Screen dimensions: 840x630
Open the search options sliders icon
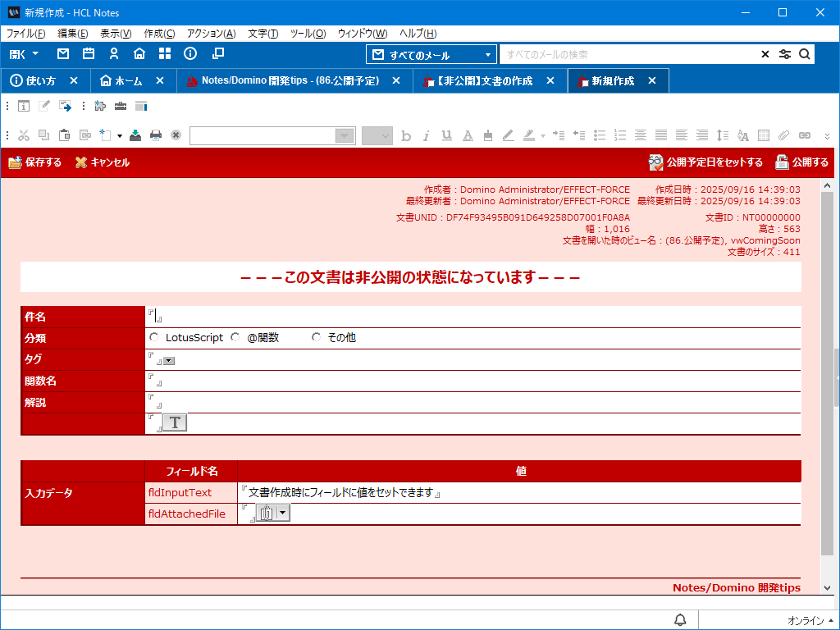(x=785, y=54)
